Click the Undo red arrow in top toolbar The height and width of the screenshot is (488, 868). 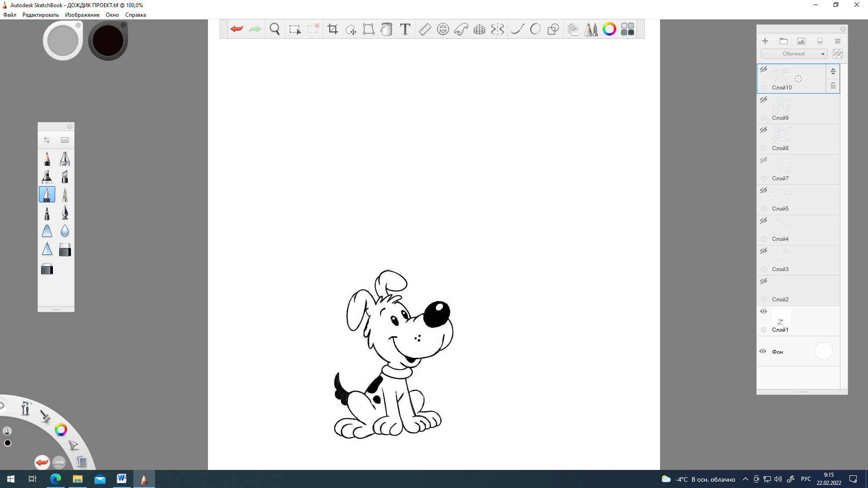click(236, 29)
